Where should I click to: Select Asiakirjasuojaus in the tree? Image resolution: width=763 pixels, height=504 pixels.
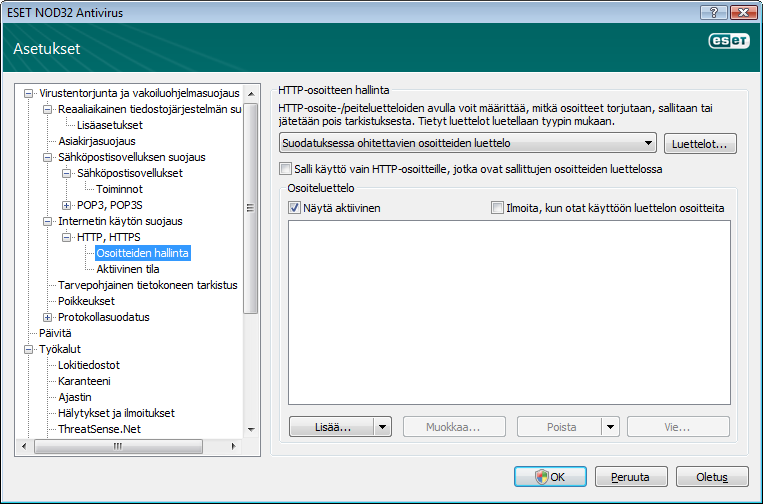97,141
